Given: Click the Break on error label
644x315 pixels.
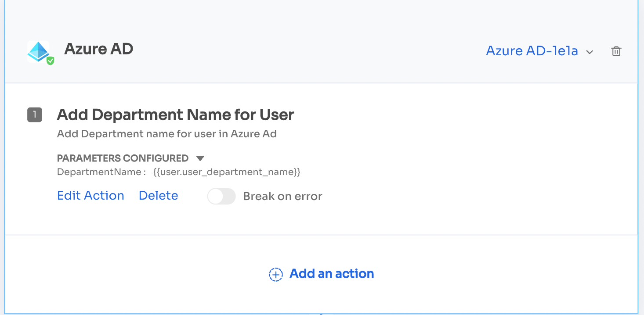Looking at the screenshot, I should (283, 196).
